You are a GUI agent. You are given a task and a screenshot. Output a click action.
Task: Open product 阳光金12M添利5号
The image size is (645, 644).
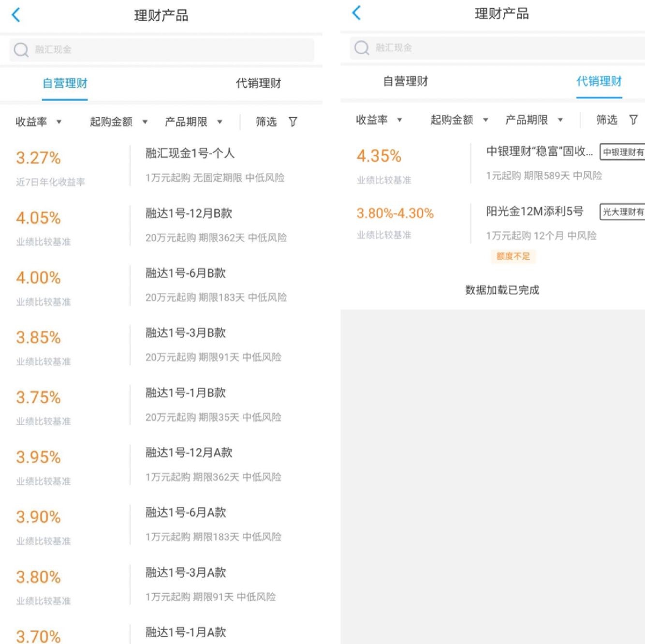tap(534, 211)
